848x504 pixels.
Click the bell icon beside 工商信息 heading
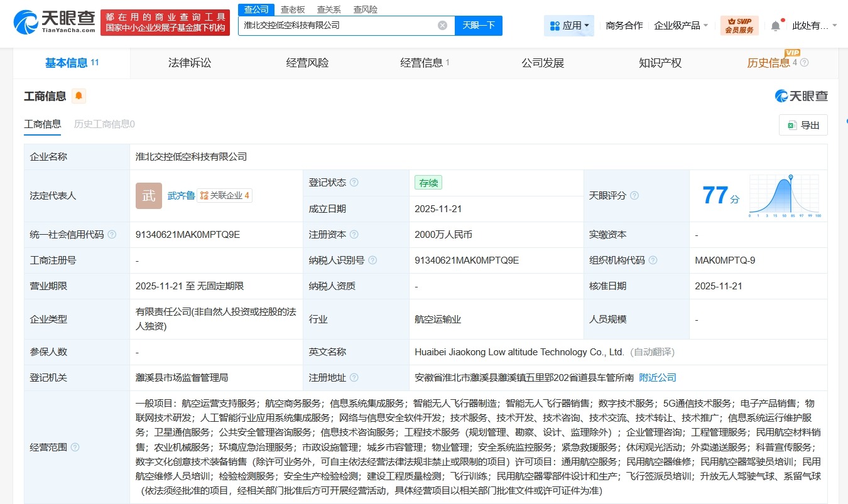click(x=80, y=95)
